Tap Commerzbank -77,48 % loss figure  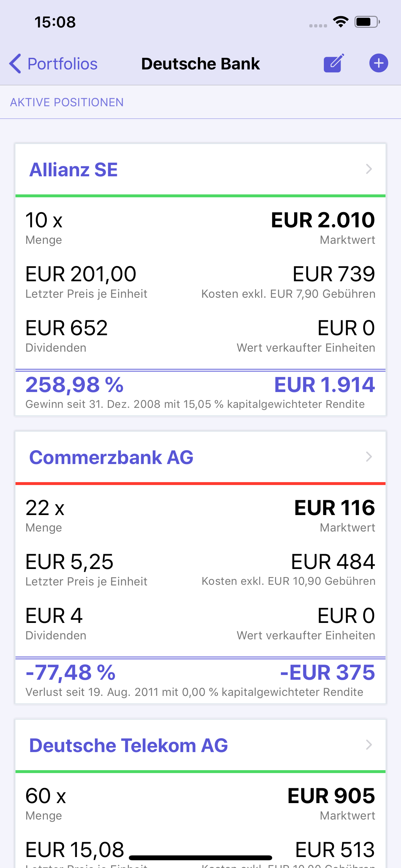coord(70,672)
